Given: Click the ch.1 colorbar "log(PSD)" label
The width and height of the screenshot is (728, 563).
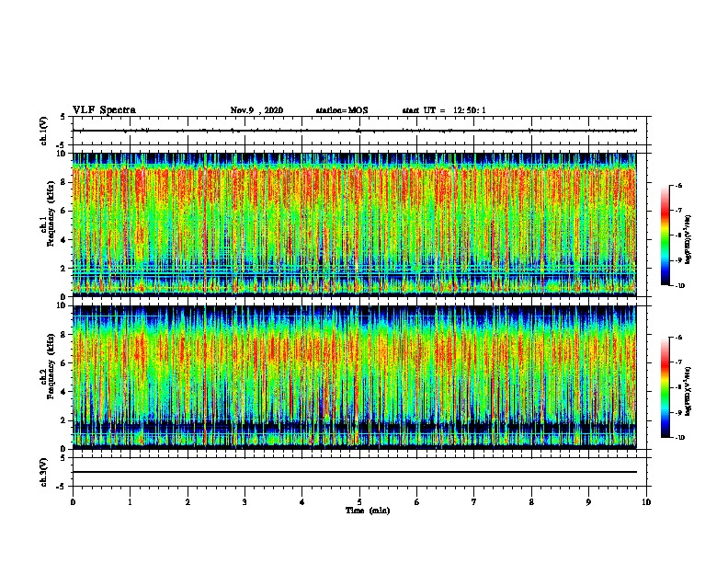Looking at the screenshot, I should point(688,240).
